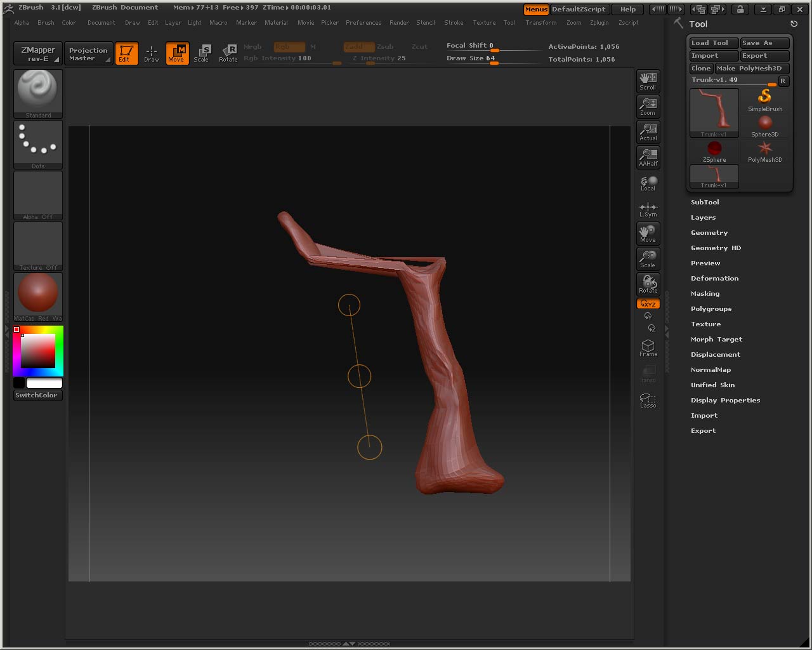Open the MatCap Red Wax material picker
This screenshot has width=812, height=650.
(x=38, y=296)
